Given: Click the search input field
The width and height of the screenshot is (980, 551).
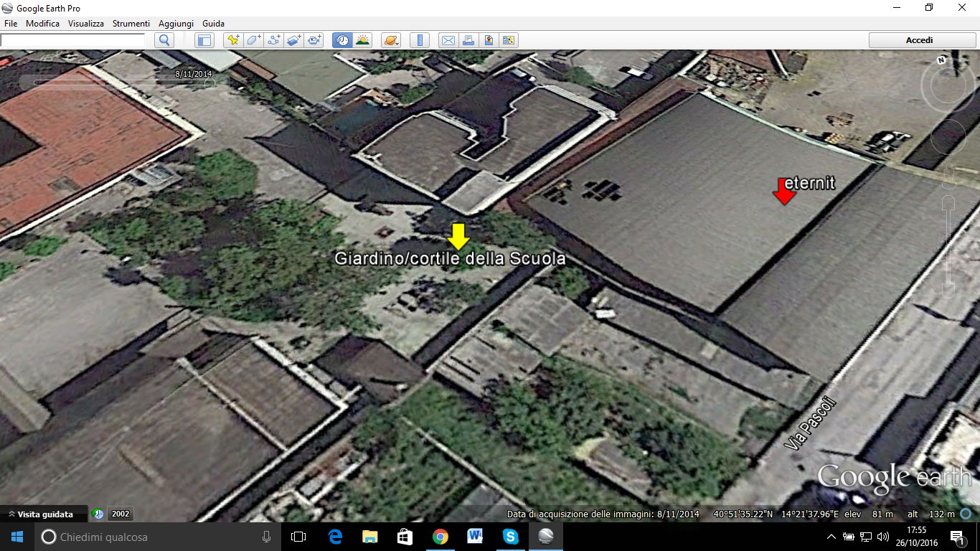Looking at the screenshot, I should click(72, 40).
